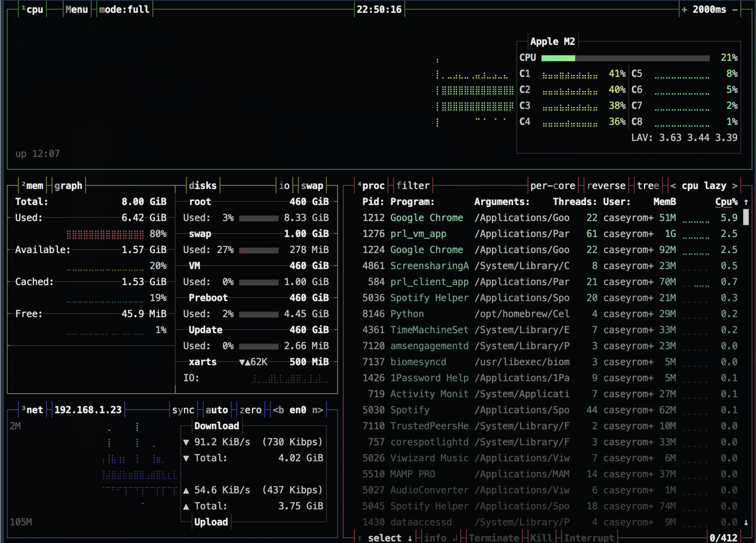Kill the selected process
The height and width of the screenshot is (543, 756).
[x=541, y=538]
